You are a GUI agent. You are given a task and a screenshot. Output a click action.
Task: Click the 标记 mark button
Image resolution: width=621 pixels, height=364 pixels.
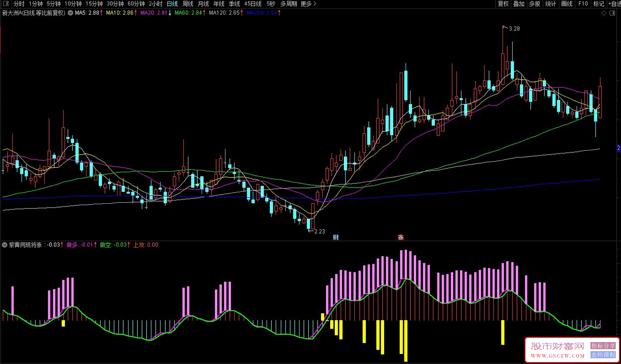click(599, 4)
